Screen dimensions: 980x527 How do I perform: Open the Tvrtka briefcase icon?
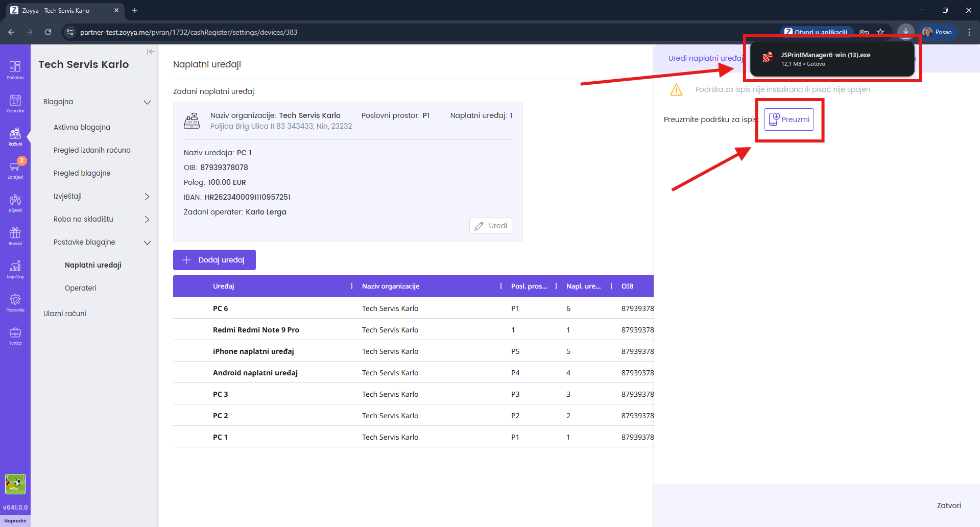coord(15,336)
